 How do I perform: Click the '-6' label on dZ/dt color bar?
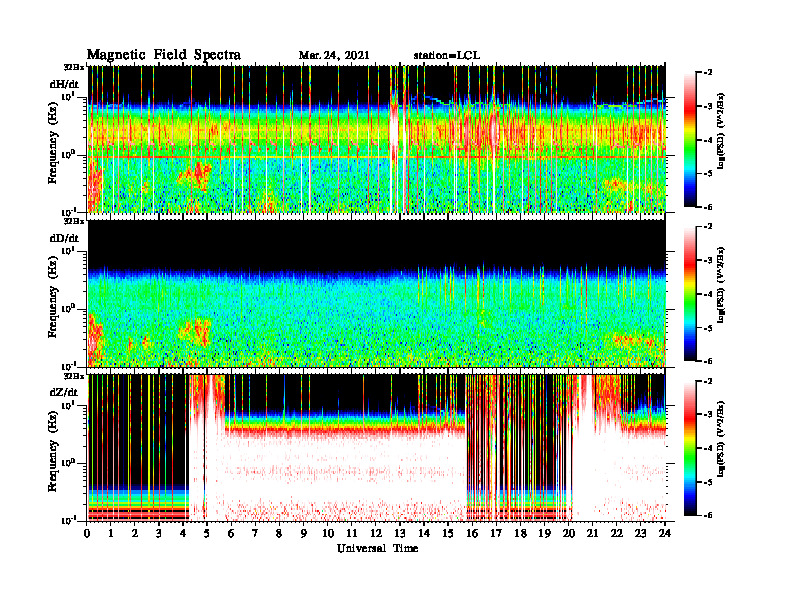point(708,515)
